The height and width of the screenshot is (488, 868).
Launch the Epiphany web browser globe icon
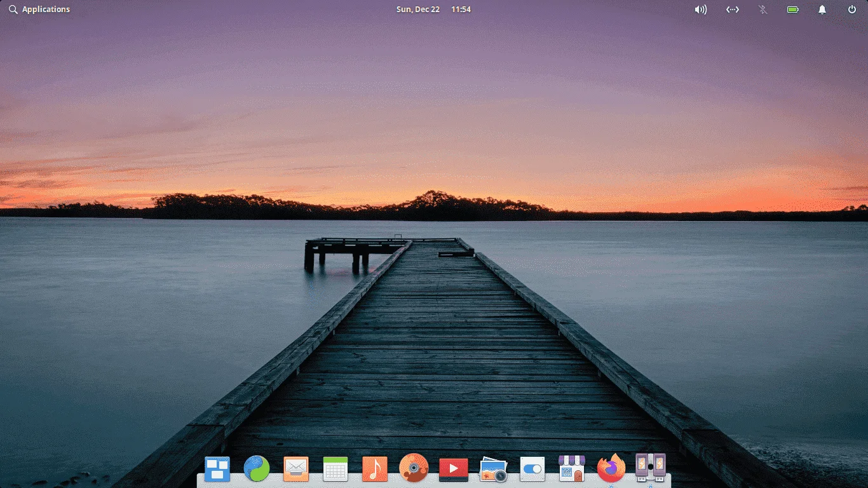tap(257, 469)
